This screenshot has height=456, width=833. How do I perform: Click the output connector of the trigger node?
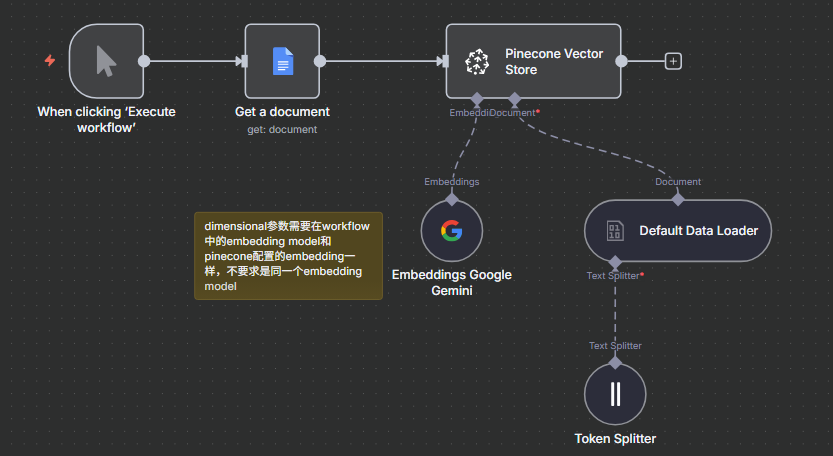tap(144, 61)
